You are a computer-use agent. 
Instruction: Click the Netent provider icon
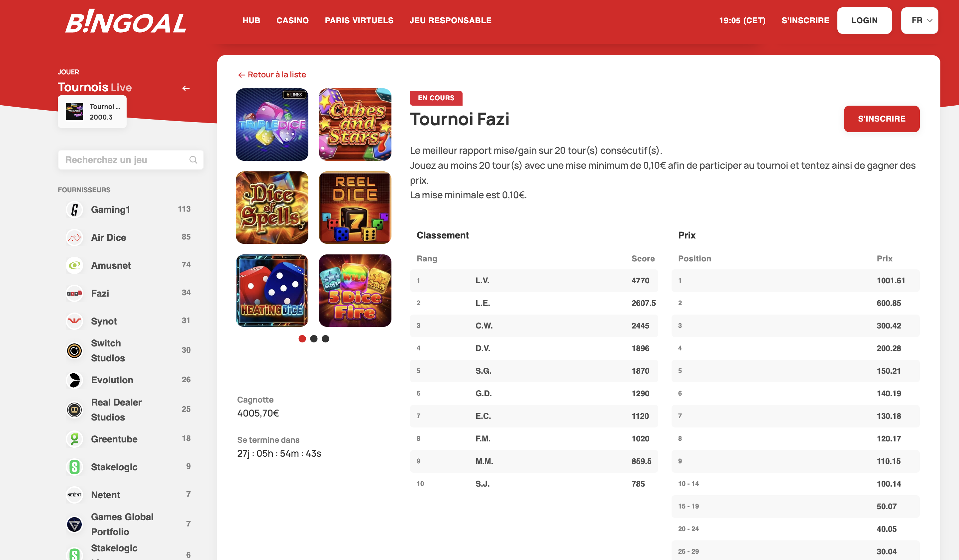tap(74, 495)
